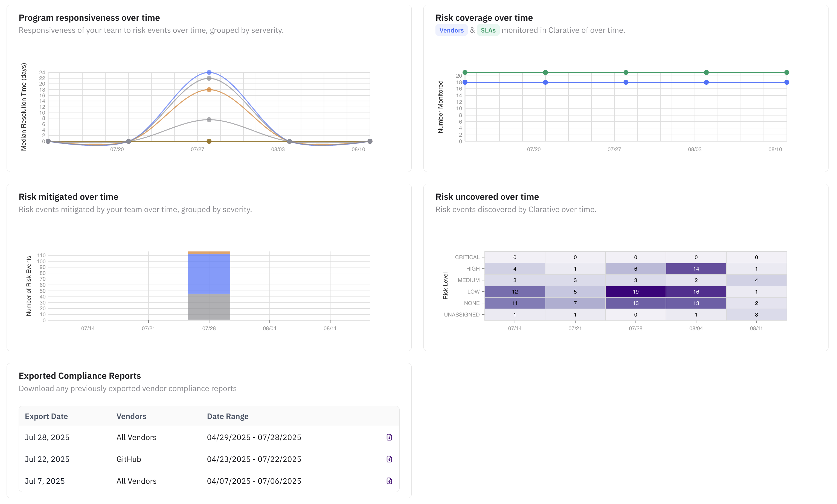Select the GitHub vendor cell

click(129, 459)
